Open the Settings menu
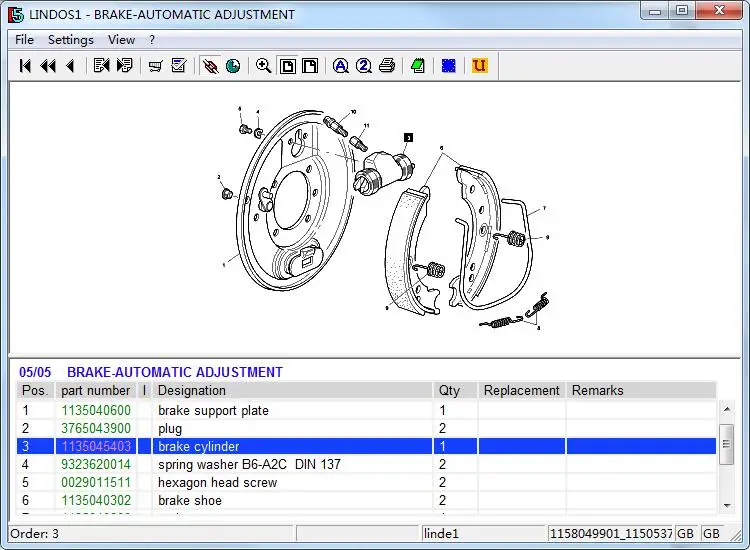Viewport: 750px width, 550px height. coord(70,40)
